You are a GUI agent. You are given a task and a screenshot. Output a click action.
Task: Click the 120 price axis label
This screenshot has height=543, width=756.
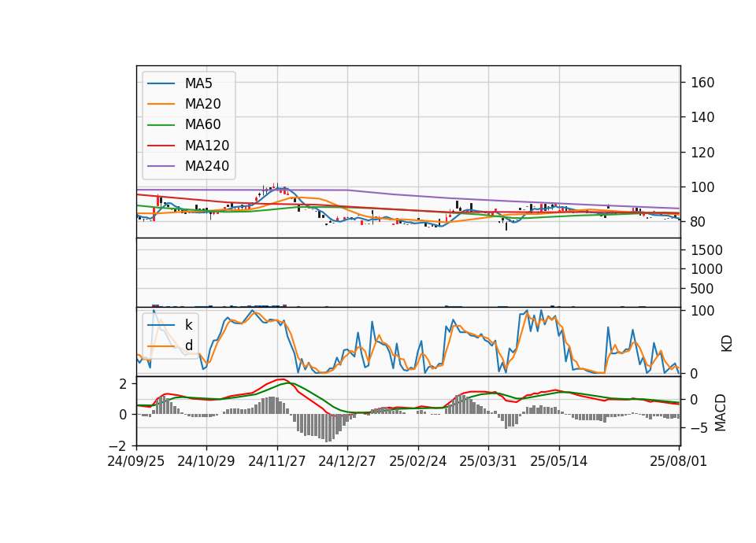[702, 153]
